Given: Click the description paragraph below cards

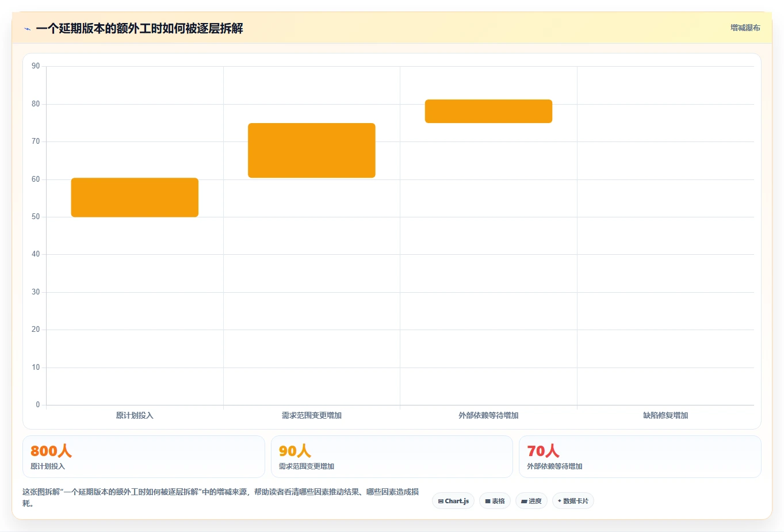Looking at the screenshot, I should 221,497.
